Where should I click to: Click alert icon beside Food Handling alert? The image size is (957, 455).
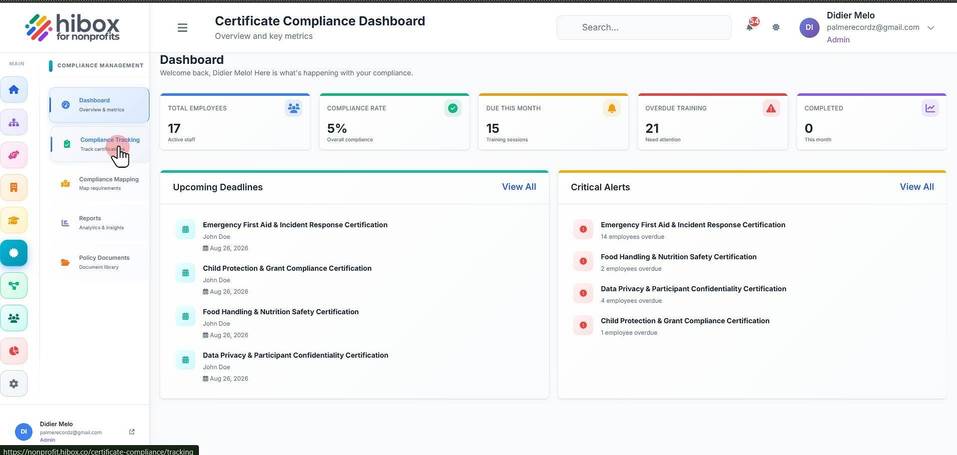[583, 261]
